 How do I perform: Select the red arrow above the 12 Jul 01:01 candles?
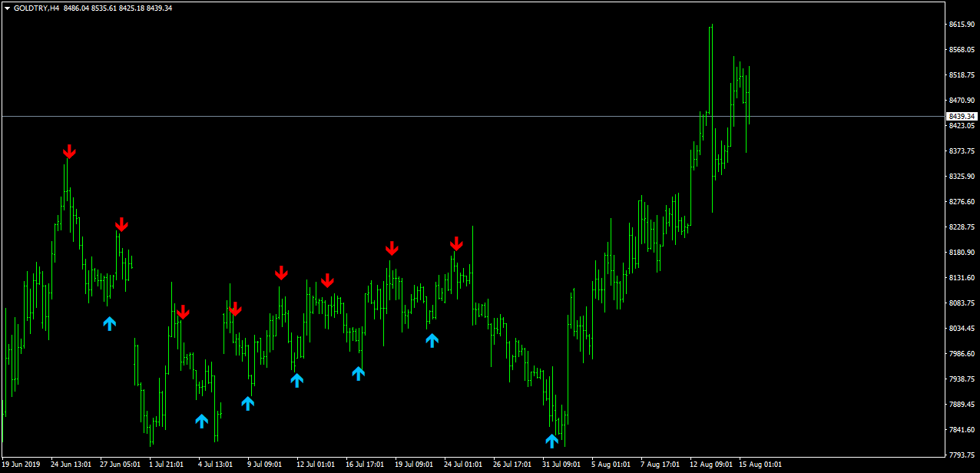tap(327, 280)
